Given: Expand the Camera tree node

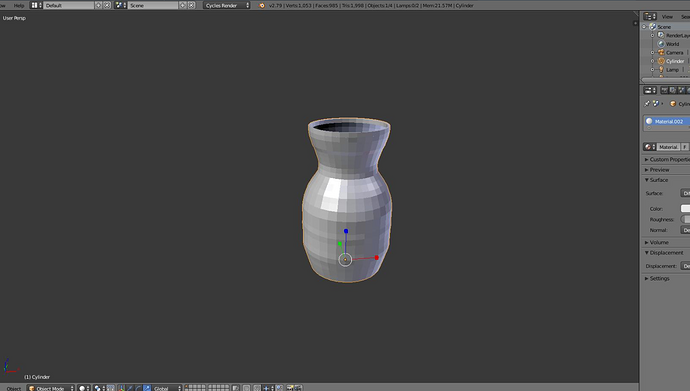Looking at the screenshot, I should tap(653, 52).
